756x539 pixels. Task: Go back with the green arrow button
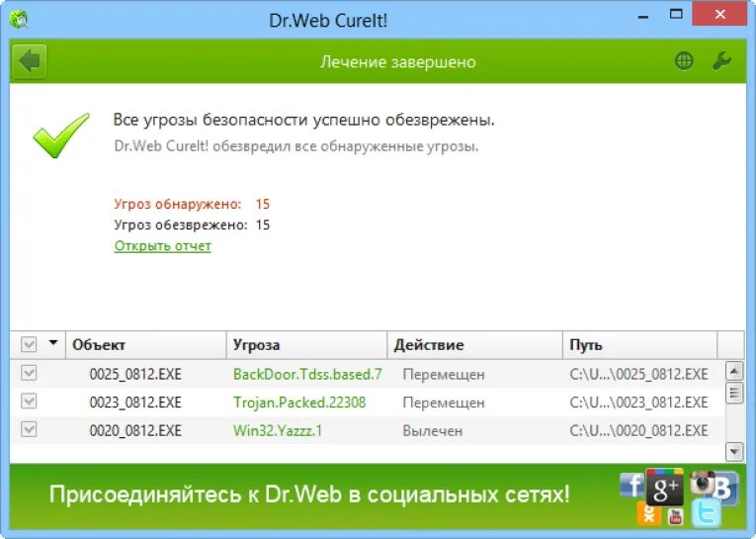30,61
